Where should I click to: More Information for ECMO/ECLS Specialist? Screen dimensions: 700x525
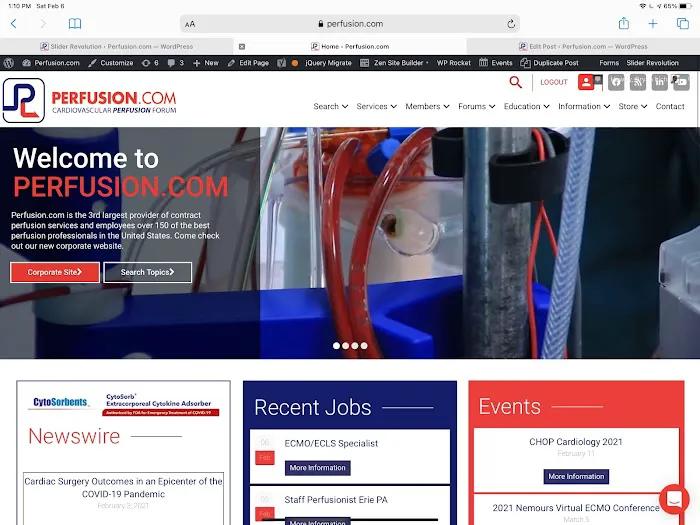tap(317, 468)
